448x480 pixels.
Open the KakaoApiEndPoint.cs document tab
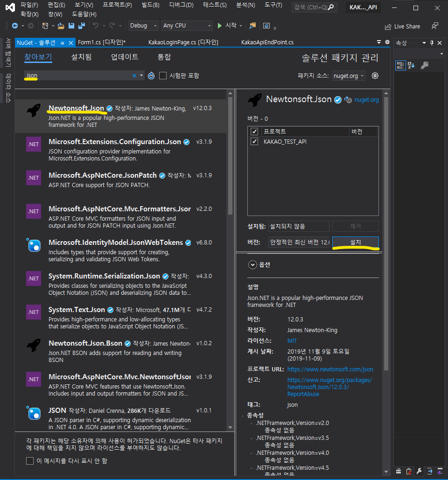267,42
